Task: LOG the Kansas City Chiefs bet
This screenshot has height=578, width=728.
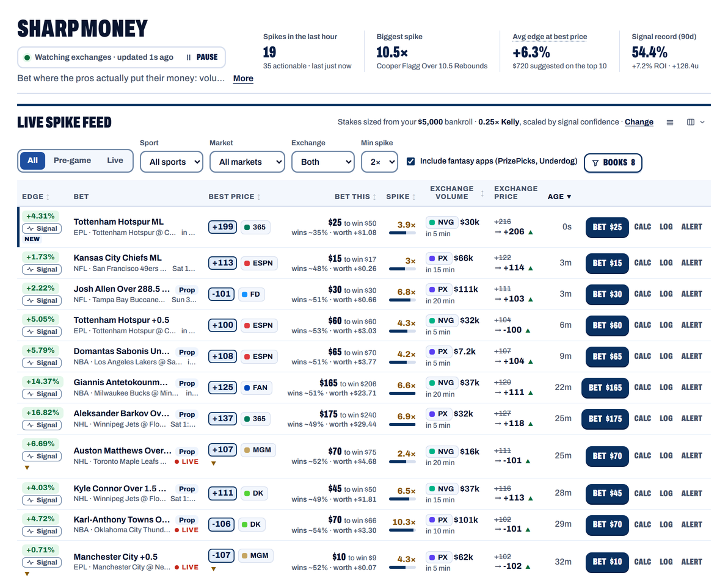Action: point(666,263)
